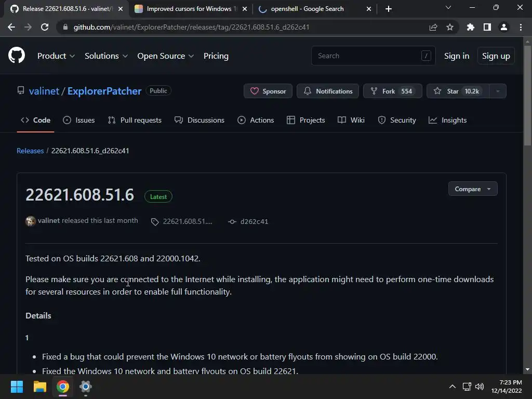Open Settings gear in taskbar

point(86,387)
